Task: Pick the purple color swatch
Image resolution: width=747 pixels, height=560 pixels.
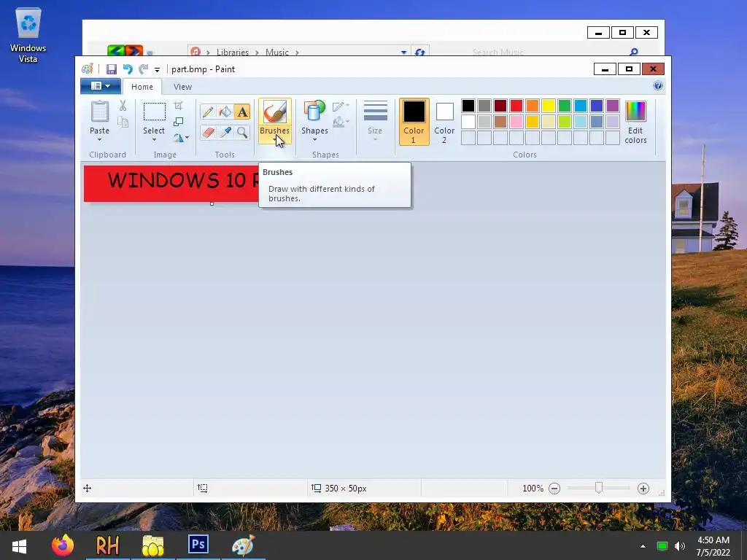Action: tap(613, 106)
